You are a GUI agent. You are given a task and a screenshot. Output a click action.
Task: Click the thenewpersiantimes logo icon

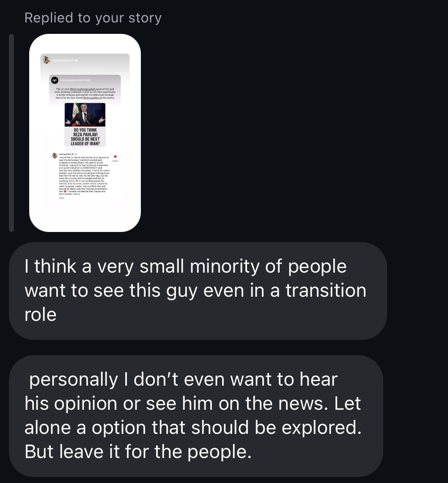[x=55, y=80]
